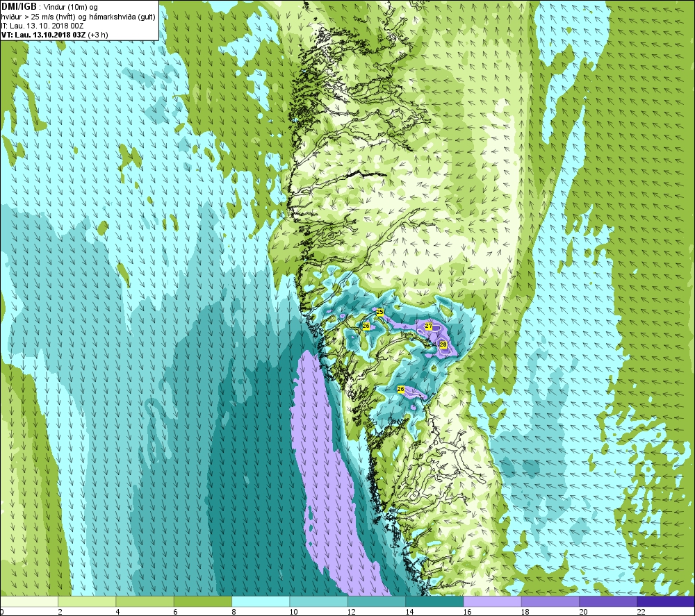Click the legend scale value 0

pyautogui.click(x=2, y=612)
